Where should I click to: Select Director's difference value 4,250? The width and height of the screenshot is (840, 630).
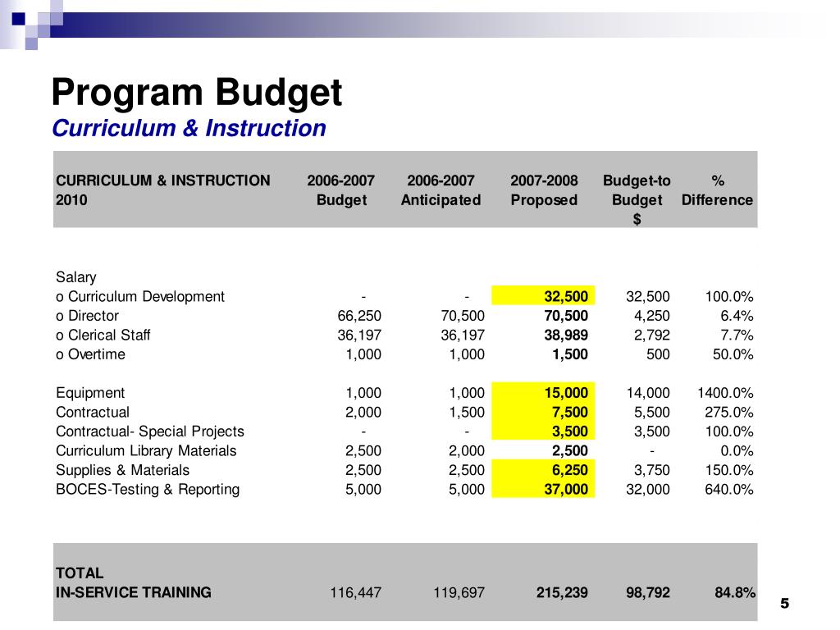click(652, 316)
